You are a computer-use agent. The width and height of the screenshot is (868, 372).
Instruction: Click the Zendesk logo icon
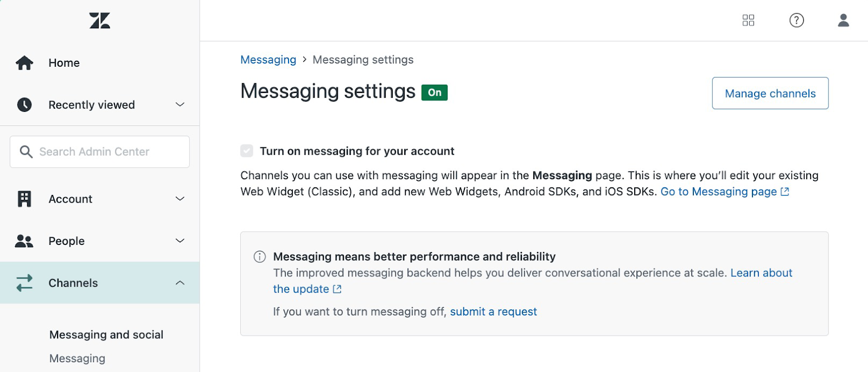click(x=100, y=21)
